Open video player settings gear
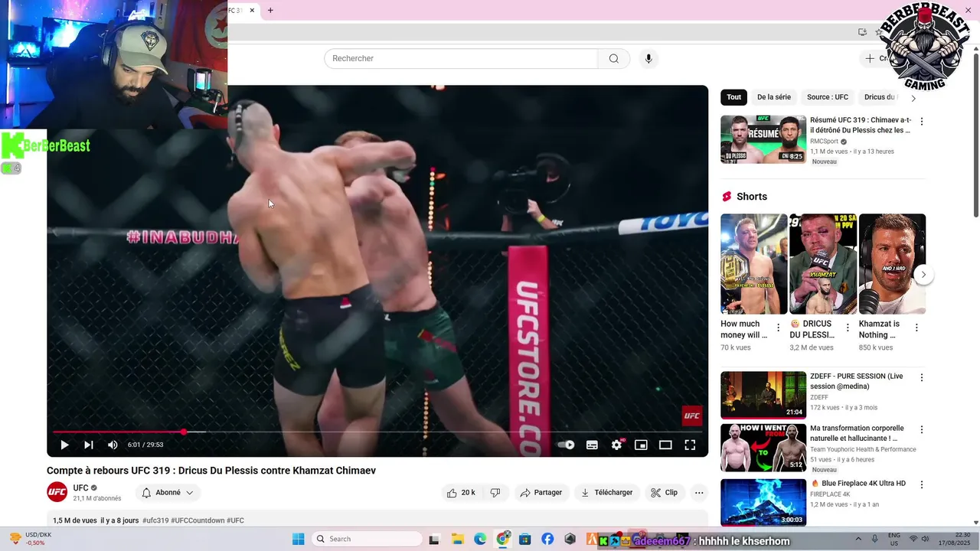Viewport: 980px width, 551px height. [616, 445]
